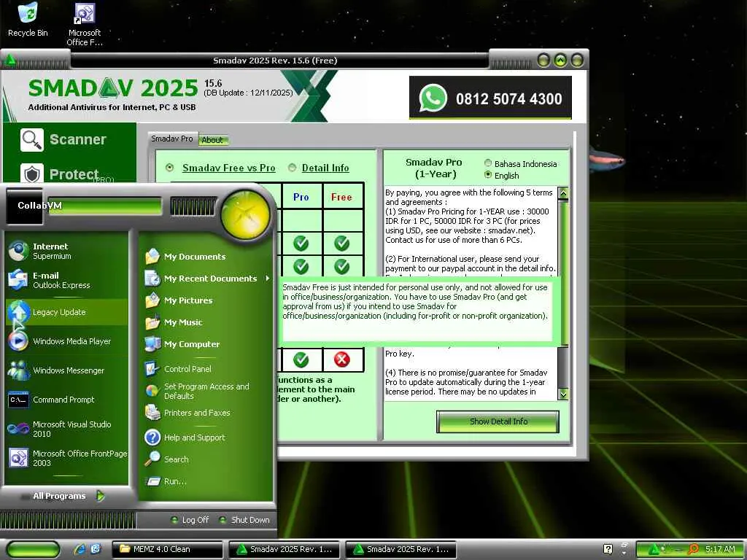Open E-mail Outlook Express
The width and height of the screenshot is (747, 560).
point(66,280)
